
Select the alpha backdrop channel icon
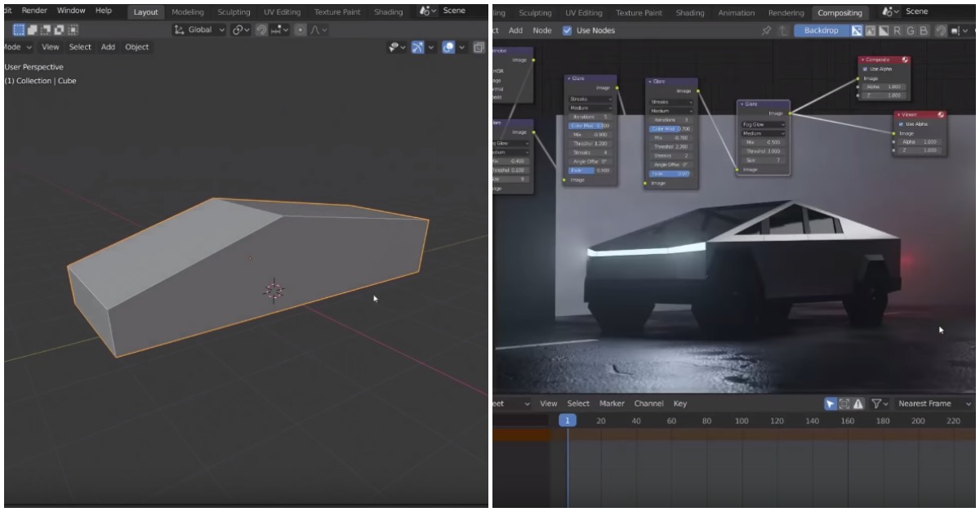[884, 31]
